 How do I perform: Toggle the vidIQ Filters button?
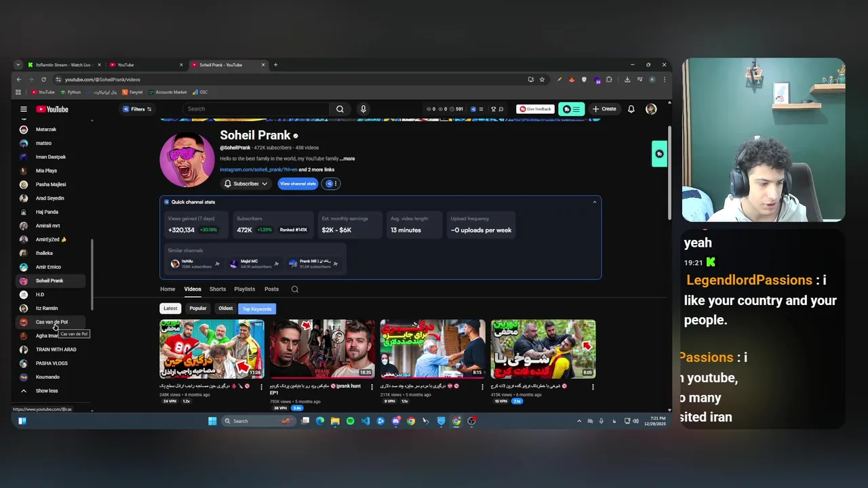pyautogui.click(x=137, y=109)
